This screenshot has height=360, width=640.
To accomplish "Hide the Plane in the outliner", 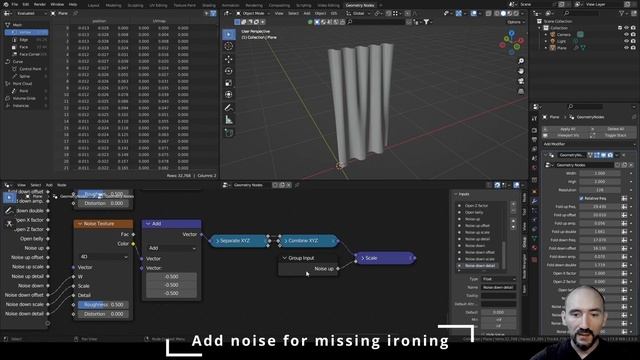I will [x=626, y=48].
